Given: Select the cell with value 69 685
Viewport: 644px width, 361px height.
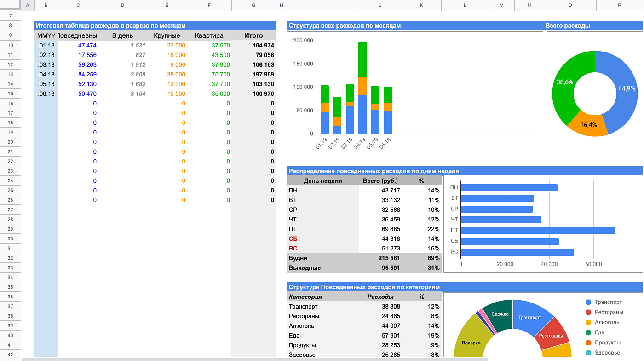Looking at the screenshot, I should pos(380,229).
